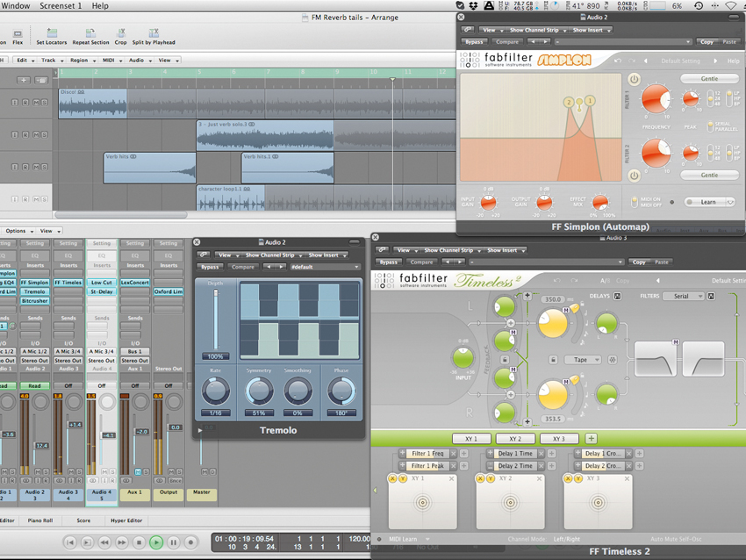Image resolution: width=746 pixels, height=560 pixels.
Task: Switch to the Piano Roll tab
Action: 40,521
